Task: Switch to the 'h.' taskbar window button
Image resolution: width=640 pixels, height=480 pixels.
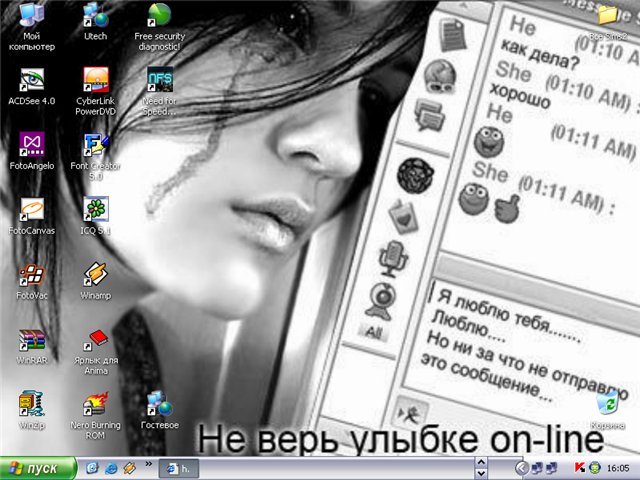Action: pos(178,469)
